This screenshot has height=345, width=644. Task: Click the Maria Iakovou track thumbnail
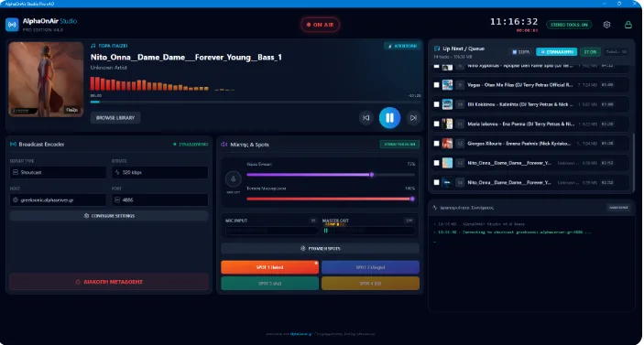click(x=447, y=124)
